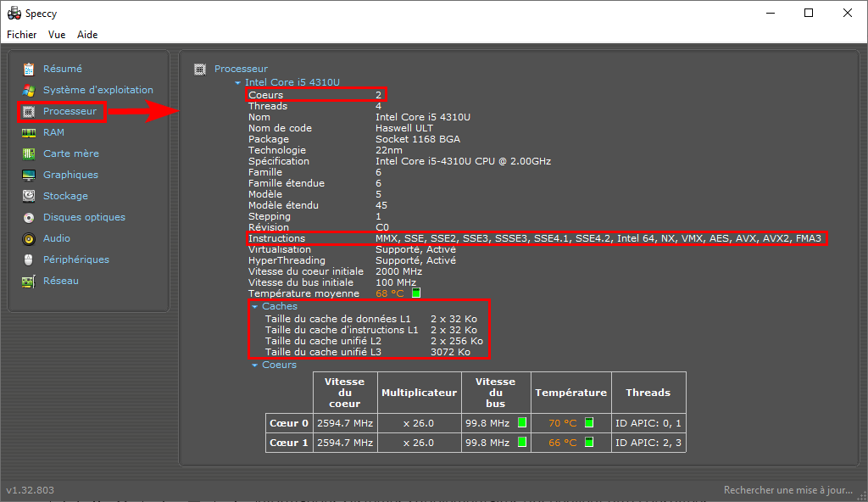
Task: Click the Instructions list value
Action: click(x=598, y=238)
